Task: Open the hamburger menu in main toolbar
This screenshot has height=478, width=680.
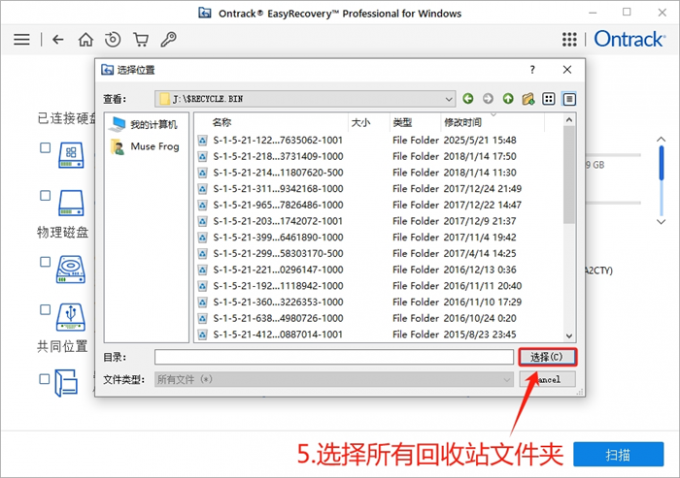Action: 22,39
